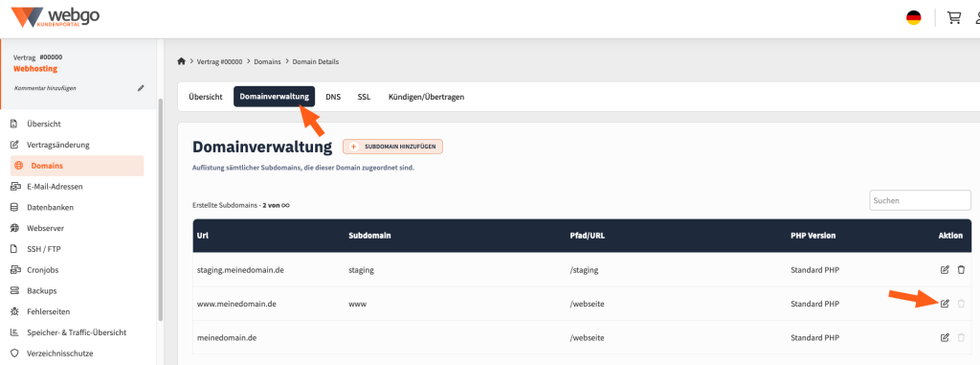Screen dimensions: 980x365
Task: Click the Url column header
Action: pos(203,236)
